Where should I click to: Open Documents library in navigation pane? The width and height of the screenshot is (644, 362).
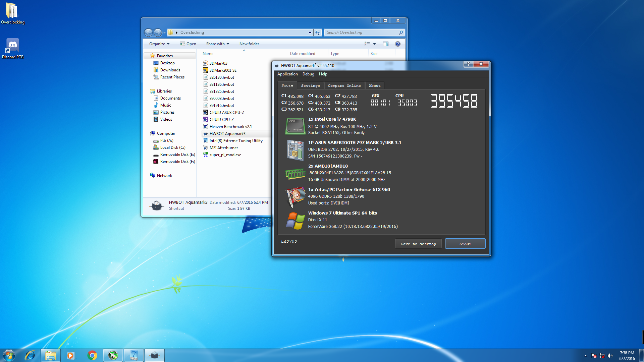click(167, 98)
